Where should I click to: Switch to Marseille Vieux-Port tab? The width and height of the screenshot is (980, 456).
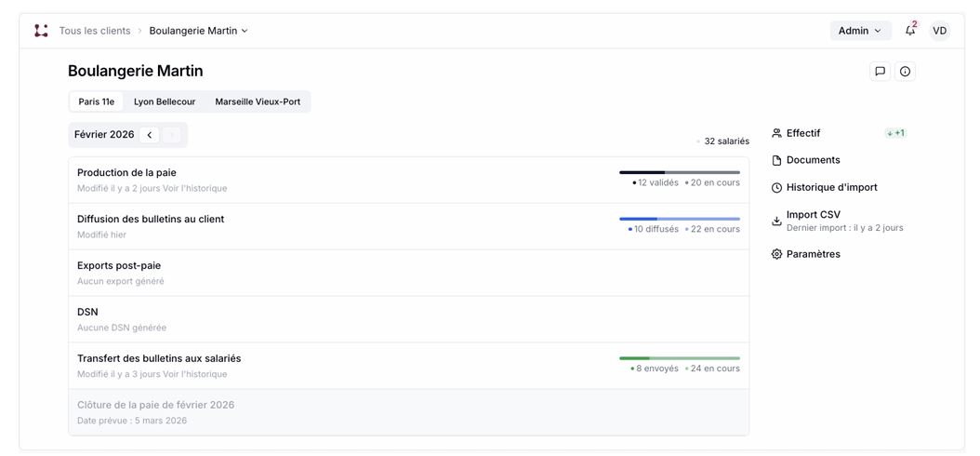258,102
